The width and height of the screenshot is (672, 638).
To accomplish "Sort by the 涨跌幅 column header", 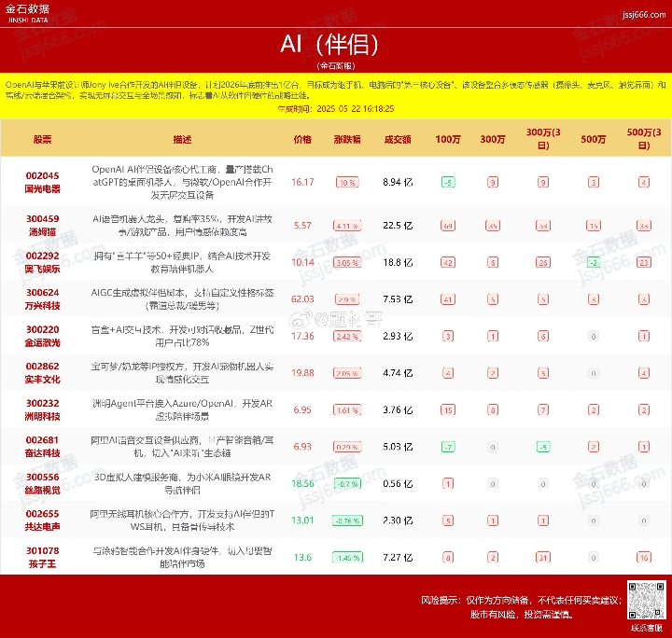I will 347,140.
